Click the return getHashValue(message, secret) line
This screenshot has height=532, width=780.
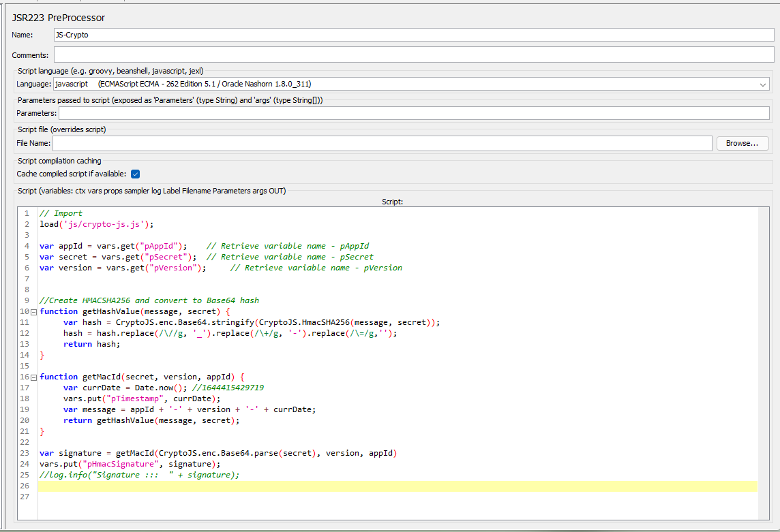tap(151, 421)
